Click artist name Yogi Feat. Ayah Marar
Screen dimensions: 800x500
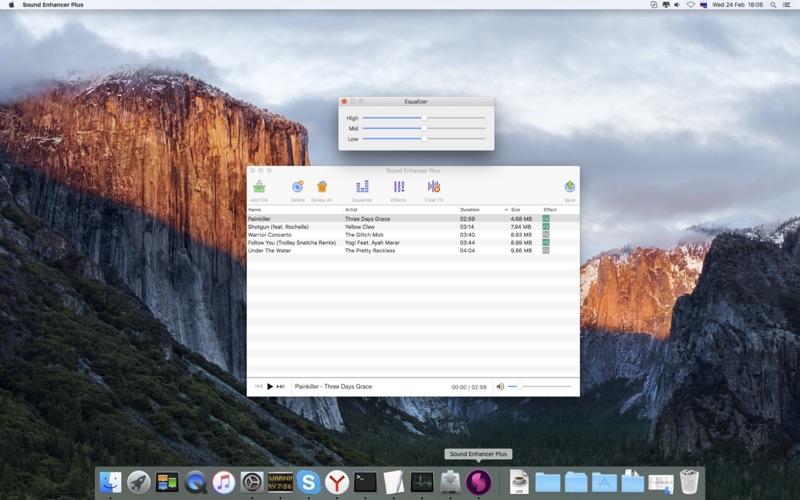(x=372, y=243)
